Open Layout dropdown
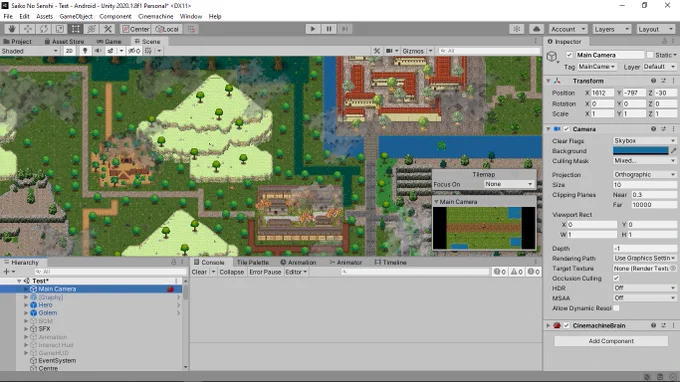 coord(656,29)
